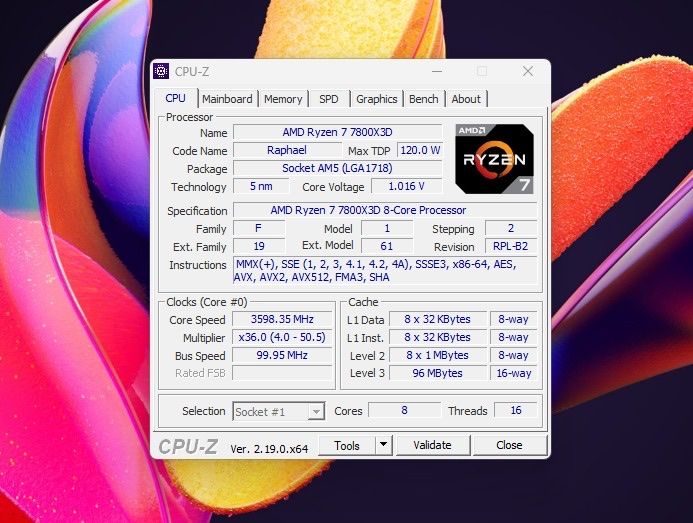Click the Multiplier value x36.0 (4.0 - 50.5)

click(x=282, y=337)
